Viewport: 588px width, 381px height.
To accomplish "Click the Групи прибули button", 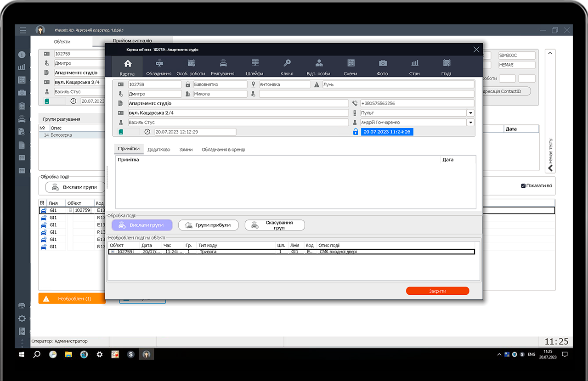I will pos(209,225).
